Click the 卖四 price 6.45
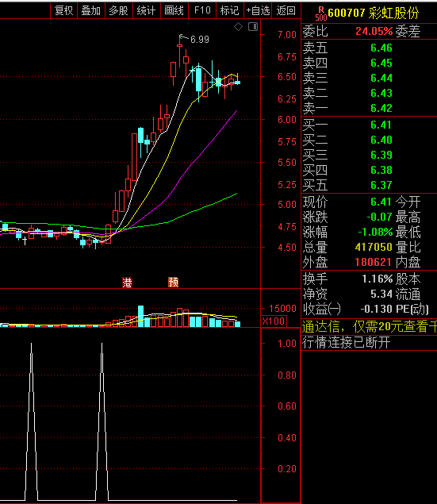The width and height of the screenshot is (437, 504). tap(381, 63)
